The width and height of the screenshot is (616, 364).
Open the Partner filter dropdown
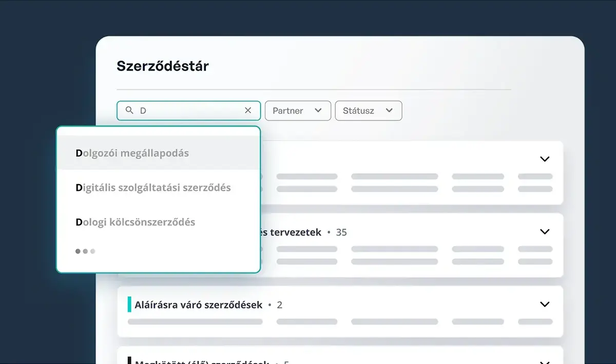coord(298,111)
